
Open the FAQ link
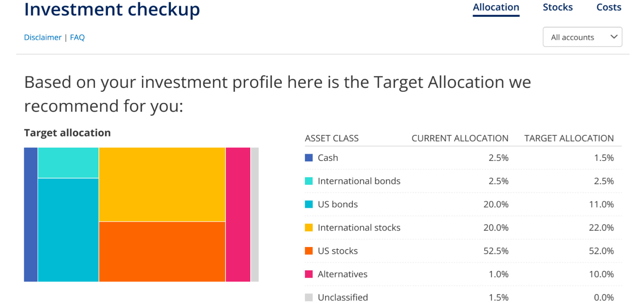[77, 37]
